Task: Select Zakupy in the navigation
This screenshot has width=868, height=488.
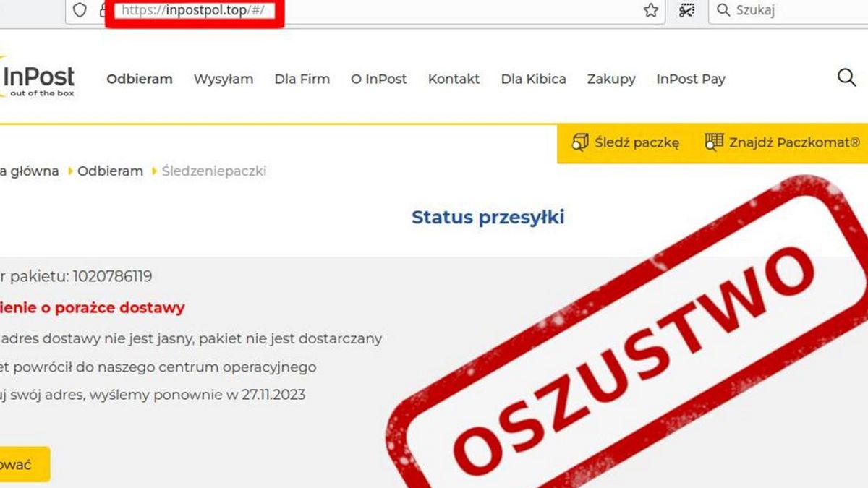Action: 611,80
